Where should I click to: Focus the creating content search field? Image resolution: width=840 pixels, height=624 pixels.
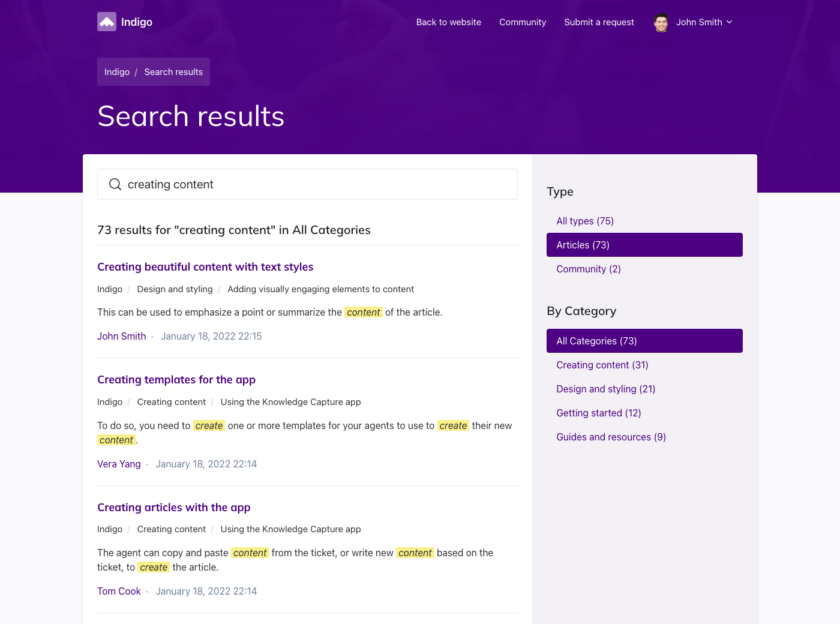(x=318, y=184)
